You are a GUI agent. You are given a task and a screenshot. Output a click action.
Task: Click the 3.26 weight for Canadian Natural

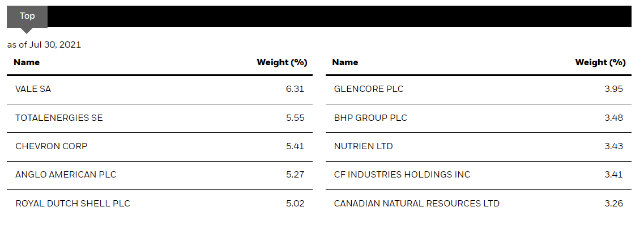click(x=613, y=203)
